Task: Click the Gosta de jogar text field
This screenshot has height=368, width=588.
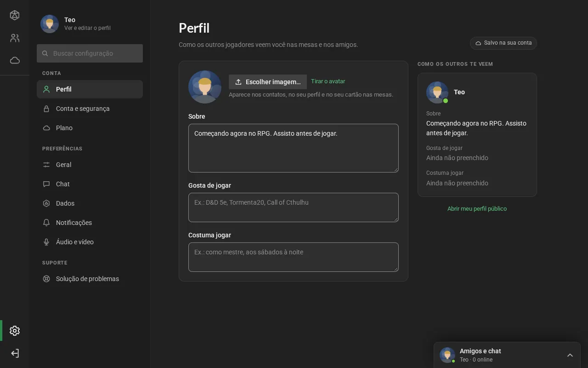Action: [294, 207]
